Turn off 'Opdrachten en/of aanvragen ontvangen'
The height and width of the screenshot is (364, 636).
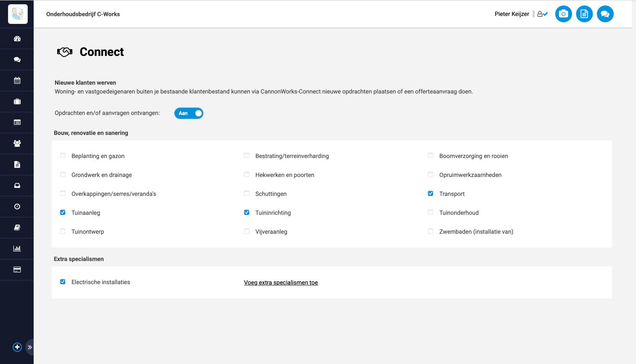(188, 113)
